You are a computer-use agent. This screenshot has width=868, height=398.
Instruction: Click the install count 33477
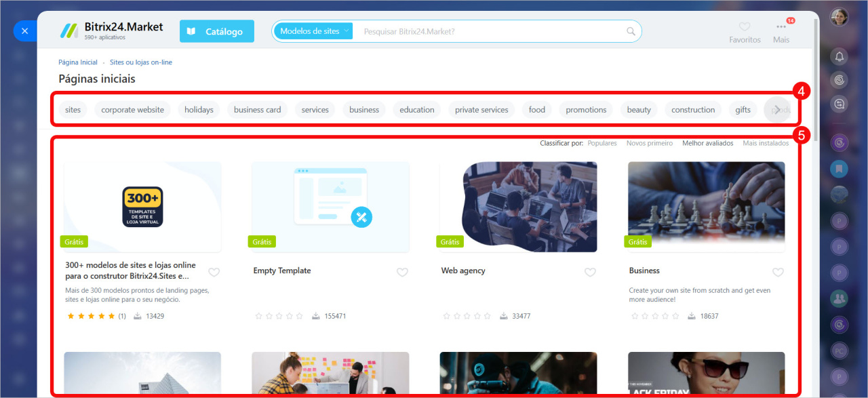pyautogui.click(x=521, y=316)
